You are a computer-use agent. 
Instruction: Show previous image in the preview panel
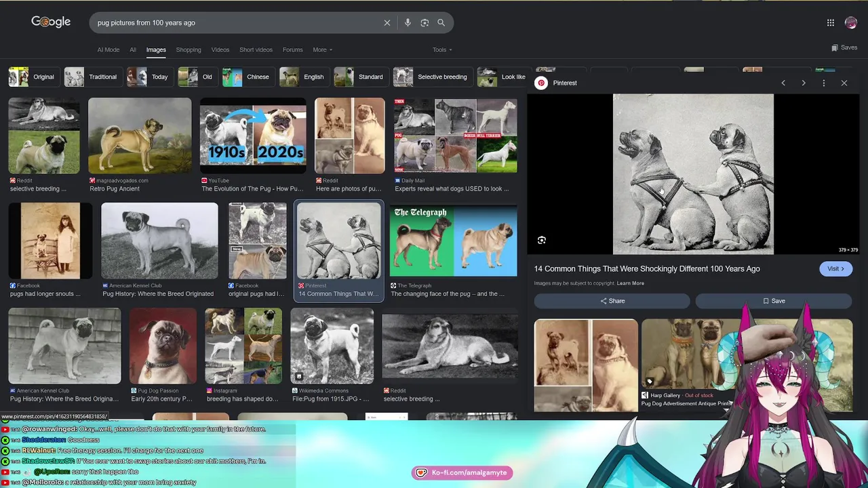click(x=783, y=83)
